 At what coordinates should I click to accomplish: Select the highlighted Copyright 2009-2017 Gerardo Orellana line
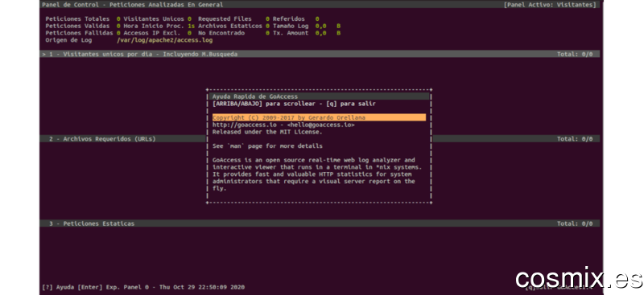[x=319, y=117]
